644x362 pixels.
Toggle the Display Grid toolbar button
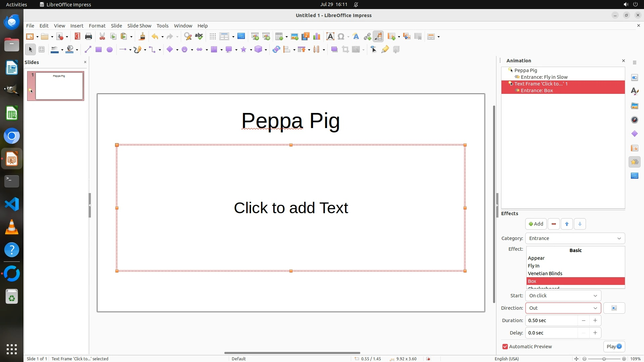pyautogui.click(x=213, y=37)
